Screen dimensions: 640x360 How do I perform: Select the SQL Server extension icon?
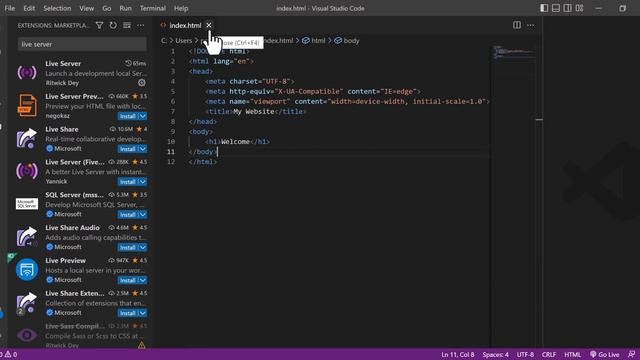pos(27,204)
